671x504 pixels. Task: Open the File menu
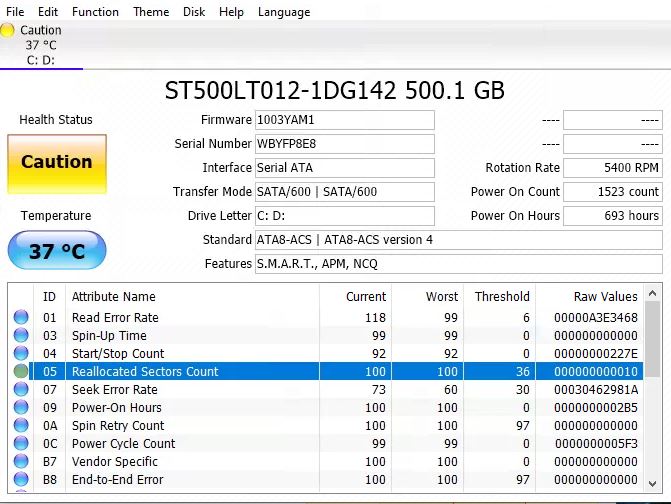15,12
